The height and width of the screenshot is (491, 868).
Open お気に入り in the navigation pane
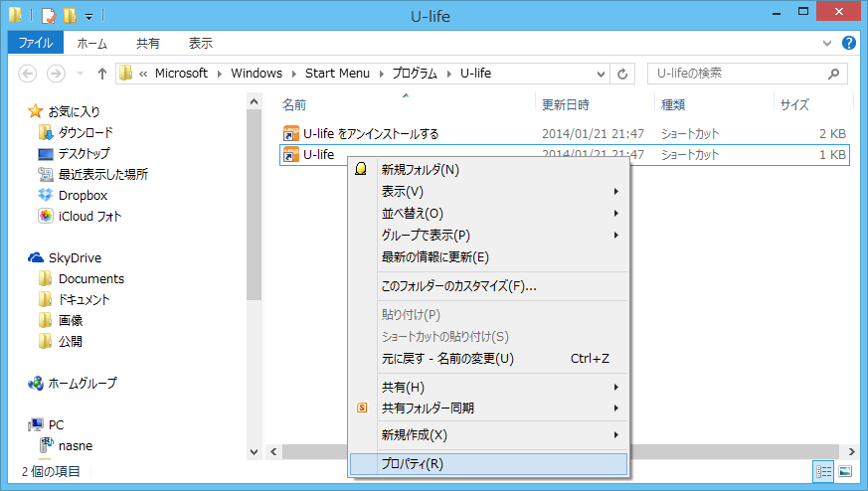click(x=65, y=112)
